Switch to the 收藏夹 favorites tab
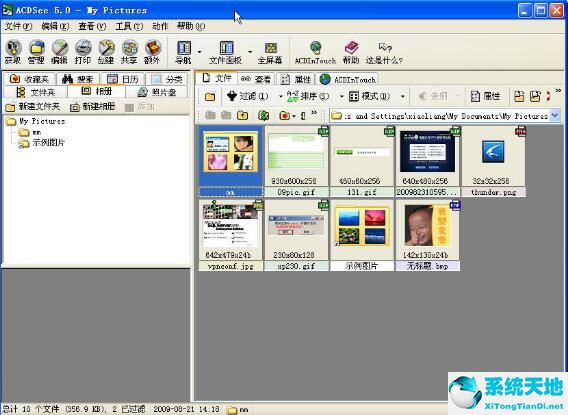The image size is (568, 415). [x=29, y=79]
